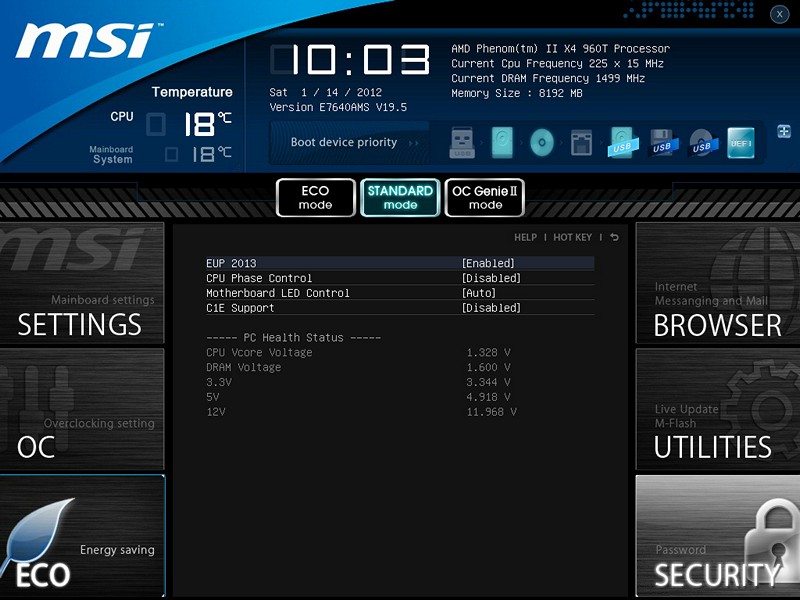Select the USB floppy boot device icon

tap(662, 143)
